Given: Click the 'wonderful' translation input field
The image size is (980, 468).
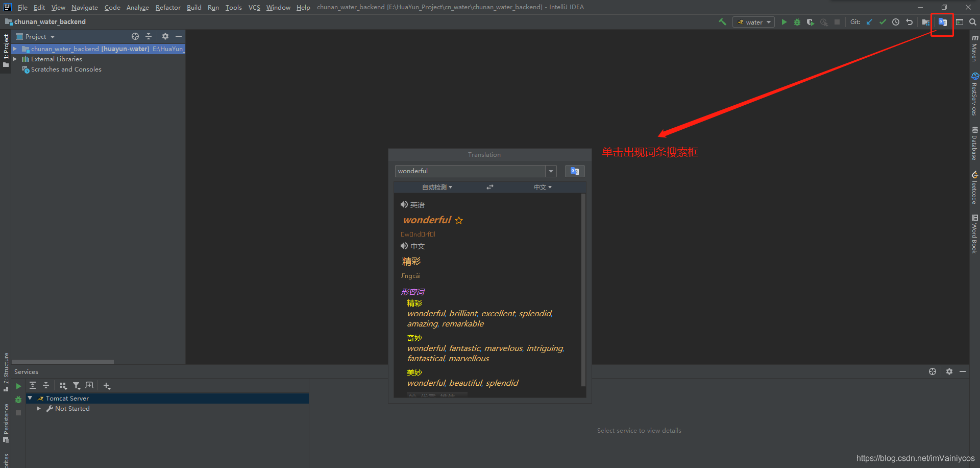Looking at the screenshot, I should click(470, 171).
